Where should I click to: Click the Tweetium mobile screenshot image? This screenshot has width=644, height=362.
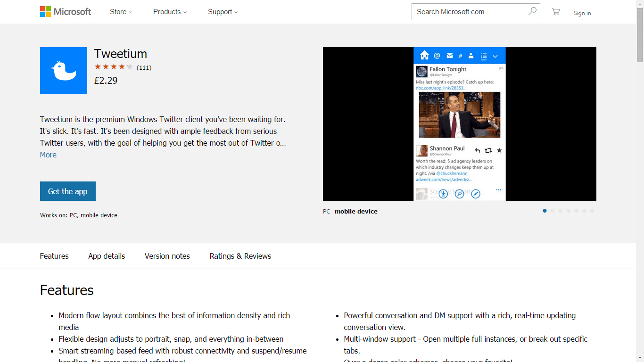point(460,124)
